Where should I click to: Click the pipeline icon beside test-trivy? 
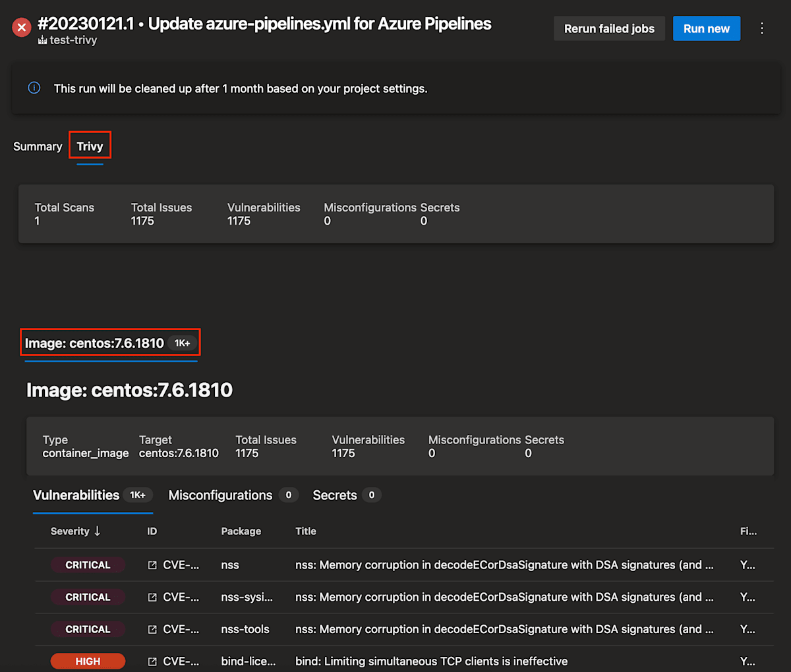(42, 40)
